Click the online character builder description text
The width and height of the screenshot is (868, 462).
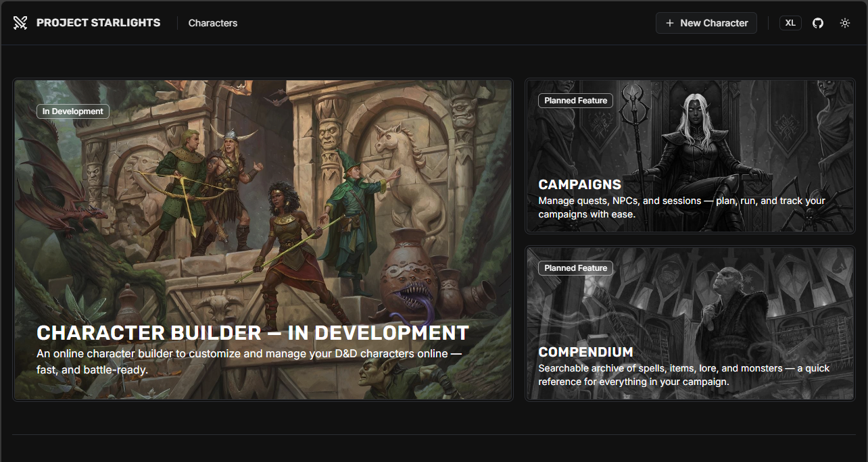(249, 362)
